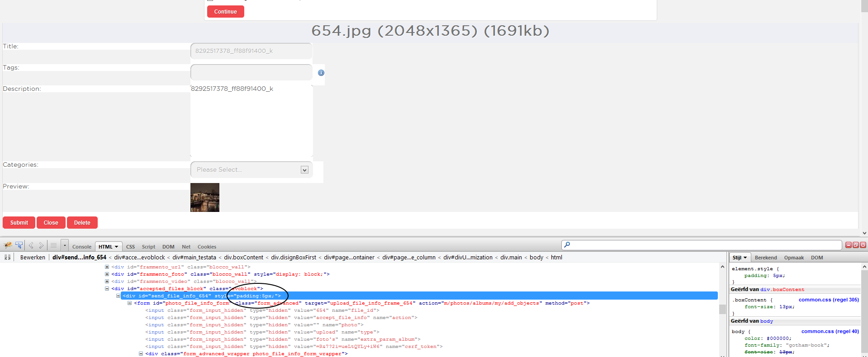Open the Categories 'Please Select...' dropdown
Screen dimensions: 868x357
click(x=251, y=170)
